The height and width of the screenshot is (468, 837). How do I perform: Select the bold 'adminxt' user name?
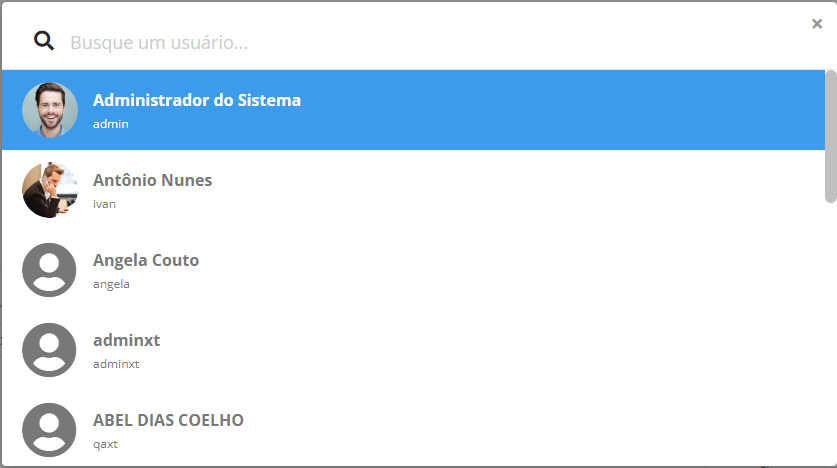click(x=126, y=340)
